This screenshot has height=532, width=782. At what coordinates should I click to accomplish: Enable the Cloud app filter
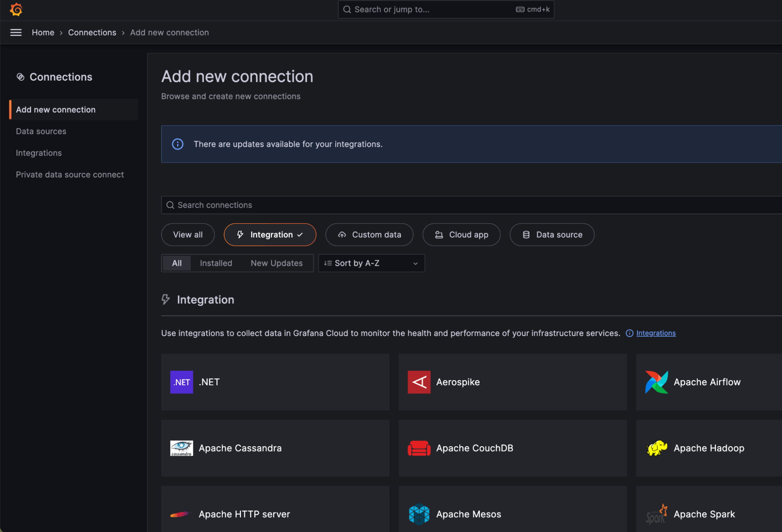coord(461,235)
